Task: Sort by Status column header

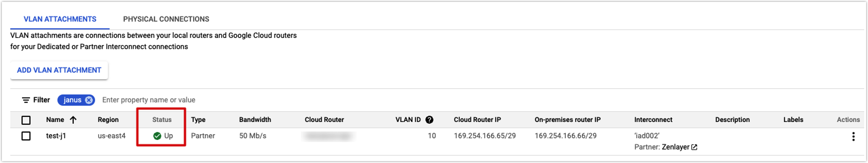Action: coord(162,120)
